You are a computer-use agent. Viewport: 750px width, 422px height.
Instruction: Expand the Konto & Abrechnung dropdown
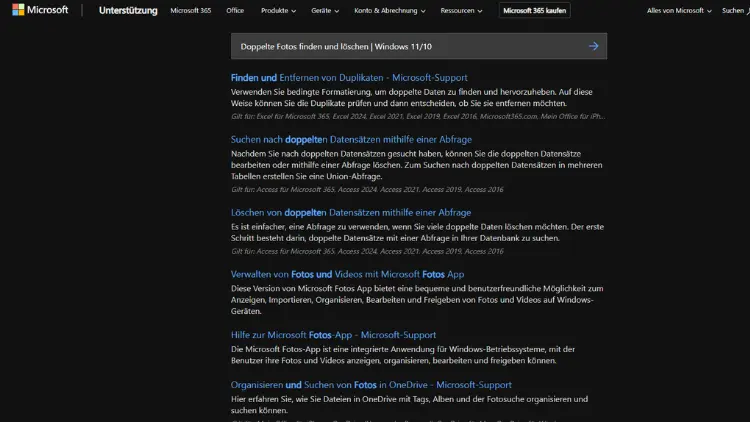pyautogui.click(x=389, y=11)
